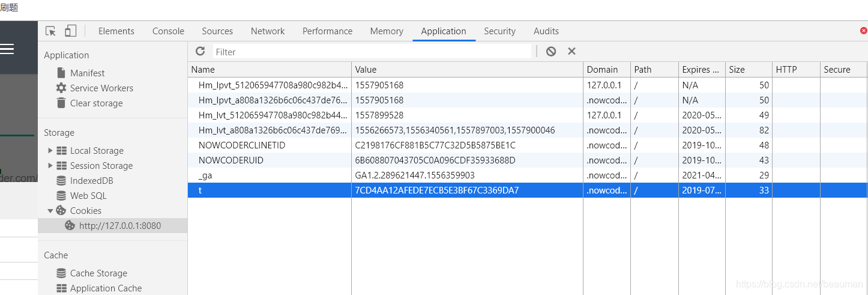Go to the Performance tab
This screenshot has height=295, width=868.
coord(327,31)
